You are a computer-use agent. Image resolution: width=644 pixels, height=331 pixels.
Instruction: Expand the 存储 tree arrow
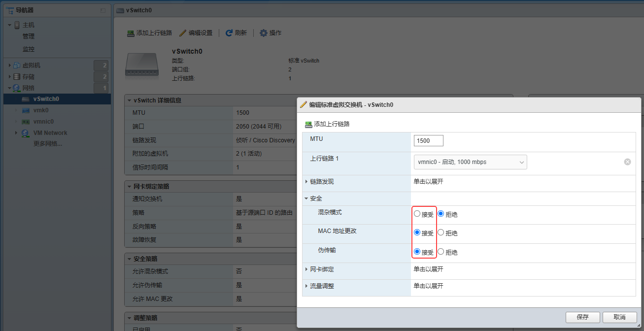[x=9, y=77]
